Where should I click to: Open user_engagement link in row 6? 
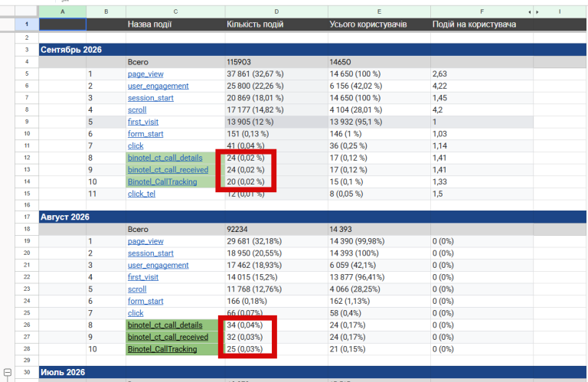tap(158, 86)
